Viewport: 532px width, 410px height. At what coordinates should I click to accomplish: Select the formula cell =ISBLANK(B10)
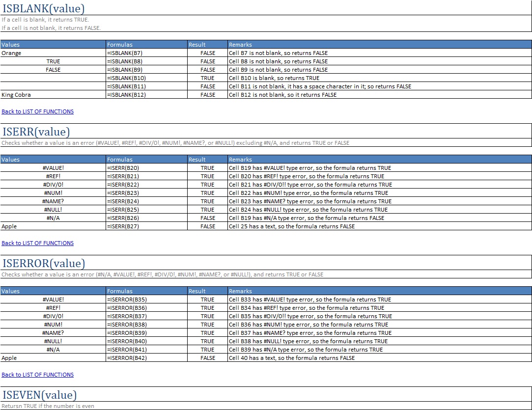127,78
